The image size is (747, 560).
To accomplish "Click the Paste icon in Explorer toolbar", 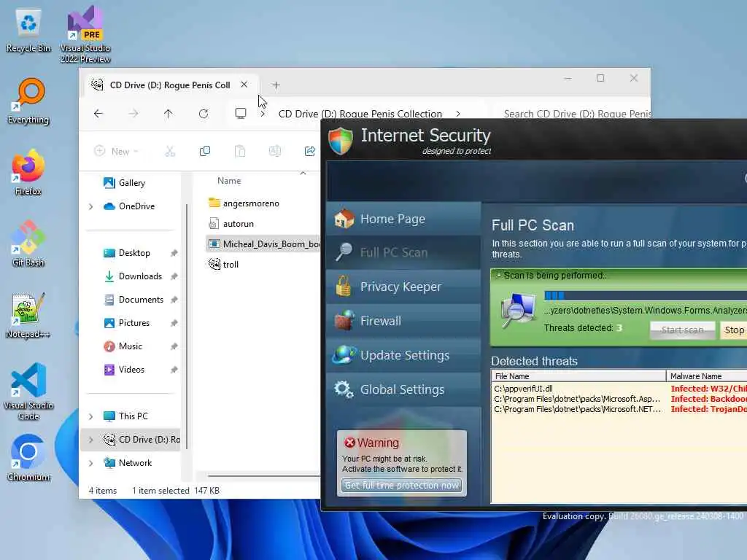I will (x=240, y=152).
